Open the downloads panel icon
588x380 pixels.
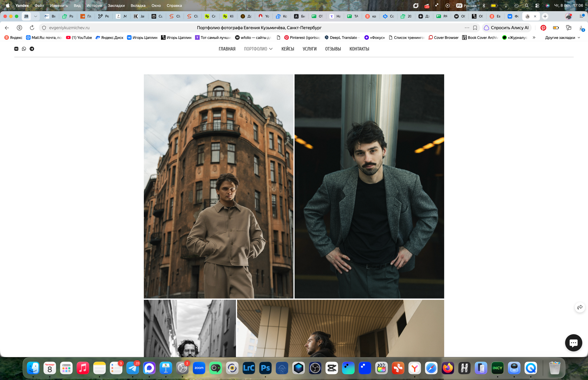[x=581, y=28]
